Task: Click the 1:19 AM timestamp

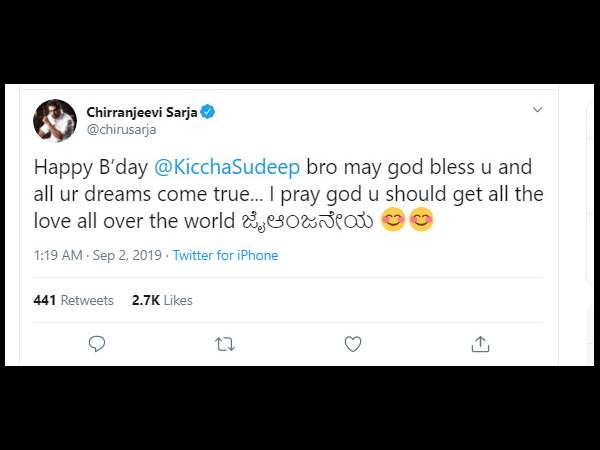Action: click(58, 255)
